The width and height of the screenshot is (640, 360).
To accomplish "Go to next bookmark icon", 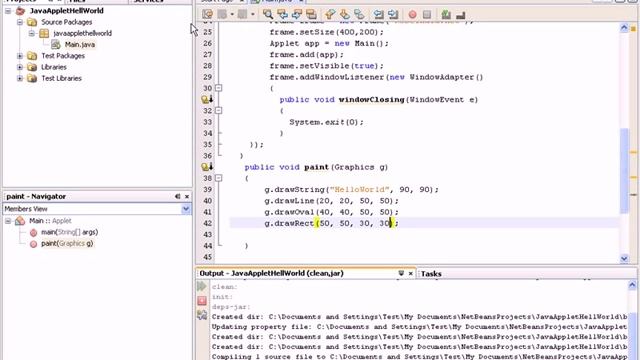I will [x=344, y=15].
